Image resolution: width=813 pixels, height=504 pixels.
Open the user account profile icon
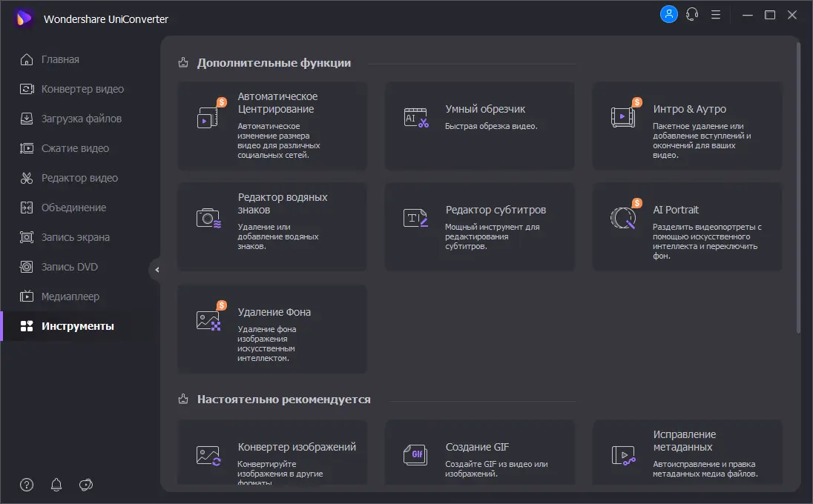pyautogui.click(x=668, y=14)
